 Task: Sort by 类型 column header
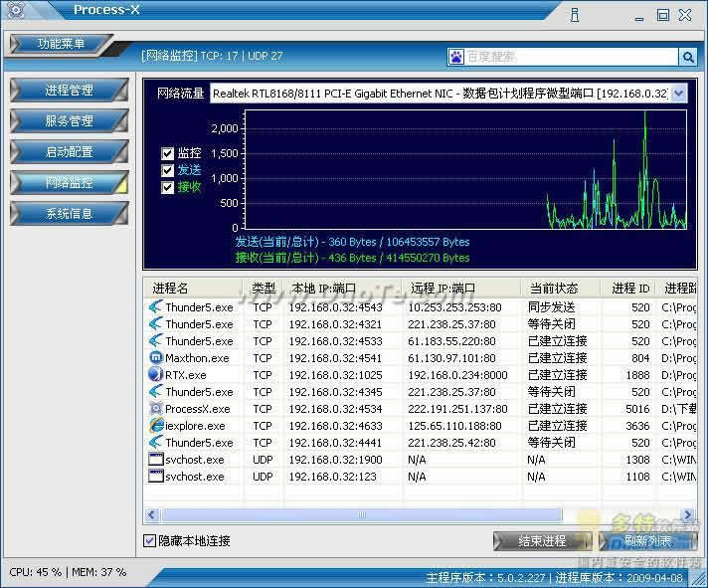click(x=263, y=289)
